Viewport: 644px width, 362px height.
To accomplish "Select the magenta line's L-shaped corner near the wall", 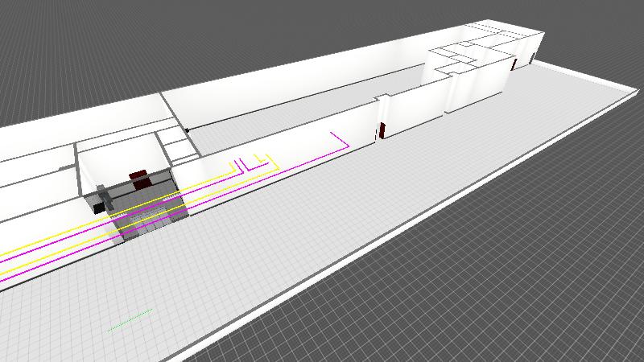I will 346,146.
